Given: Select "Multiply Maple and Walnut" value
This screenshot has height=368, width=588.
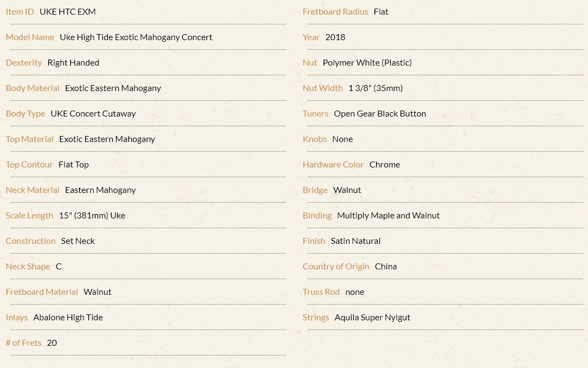Looking at the screenshot, I should tap(389, 216).
